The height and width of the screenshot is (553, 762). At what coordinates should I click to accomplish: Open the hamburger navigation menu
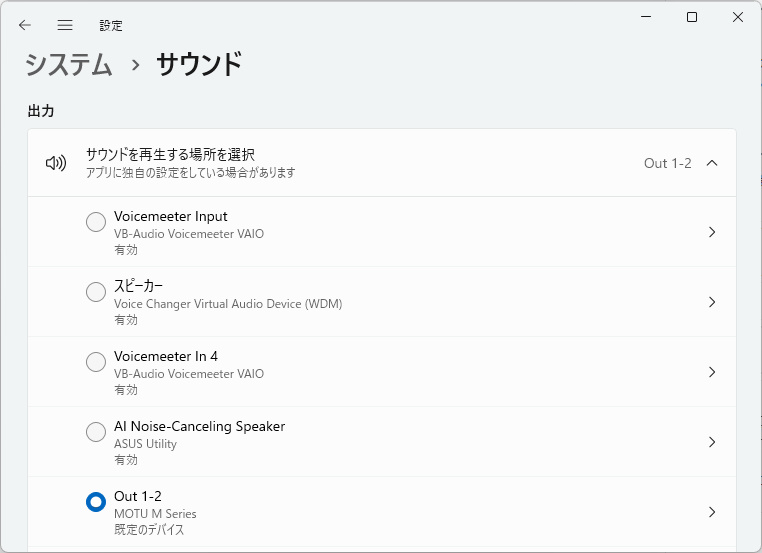[x=65, y=25]
